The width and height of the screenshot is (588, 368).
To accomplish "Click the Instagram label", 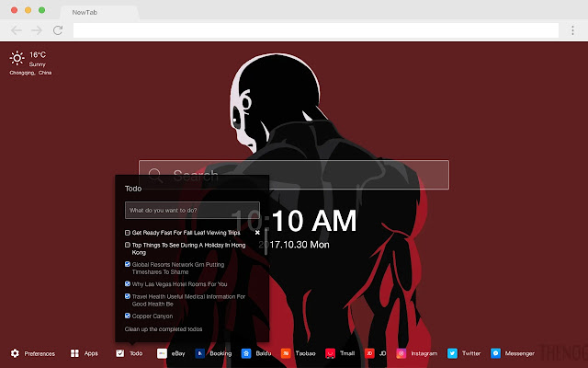I will pos(424,353).
